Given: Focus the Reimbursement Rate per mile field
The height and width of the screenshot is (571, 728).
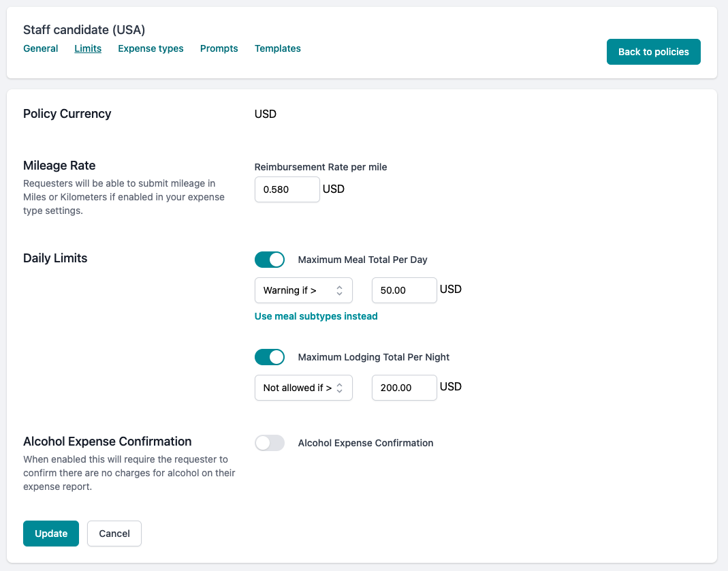Looking at the screenshot, I should [287, 189].
